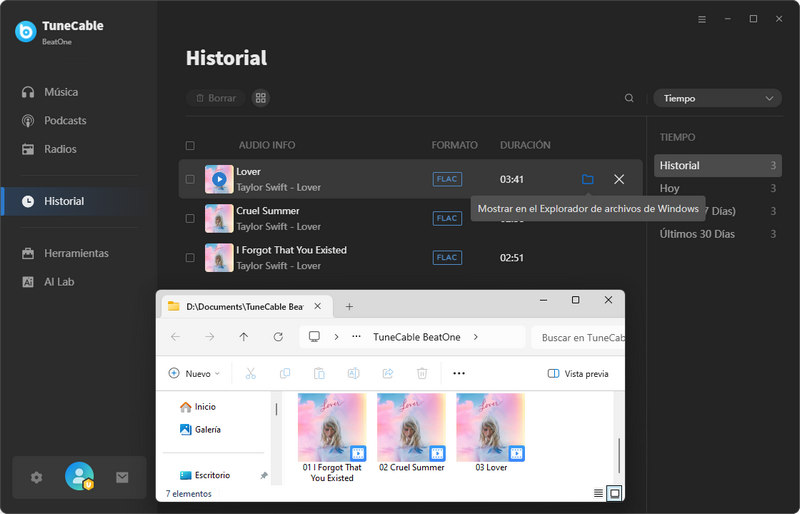Open the Tiempo dropdown
Viewport: 800px width, 514px height.
pyautogui.click(x=717, y=98)
